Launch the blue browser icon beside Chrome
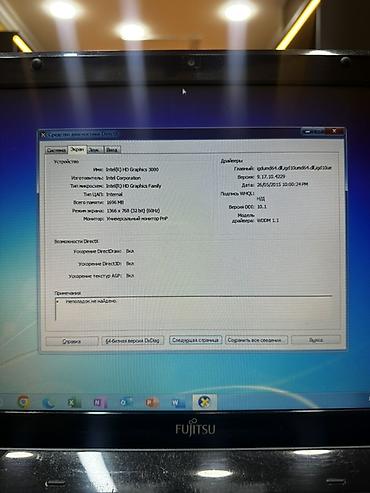 49,404
